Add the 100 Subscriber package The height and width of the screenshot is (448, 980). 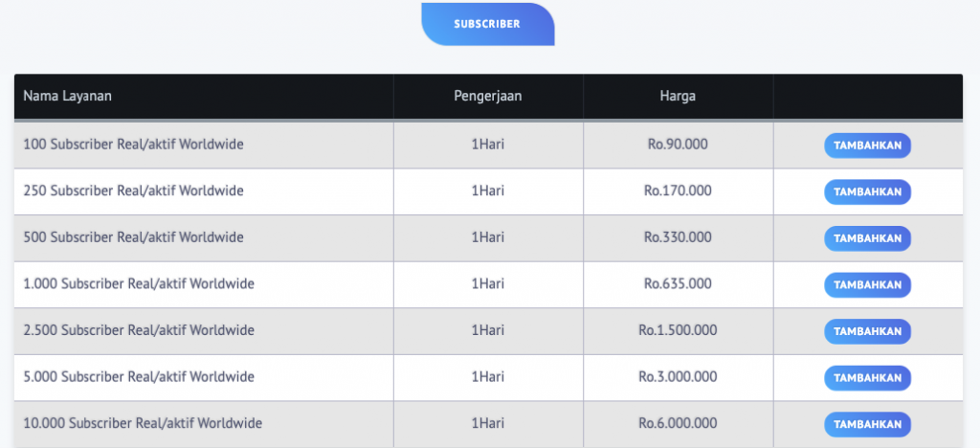(x=867, y=146)
